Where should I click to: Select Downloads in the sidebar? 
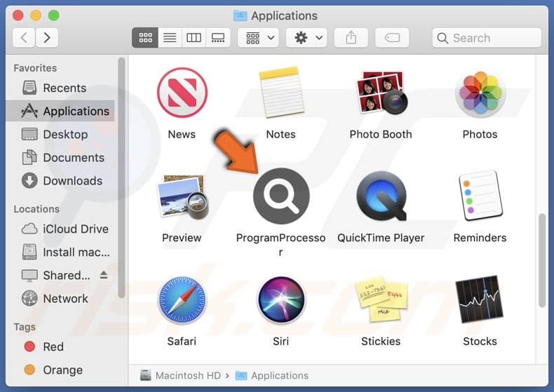[x=72, y=181]
